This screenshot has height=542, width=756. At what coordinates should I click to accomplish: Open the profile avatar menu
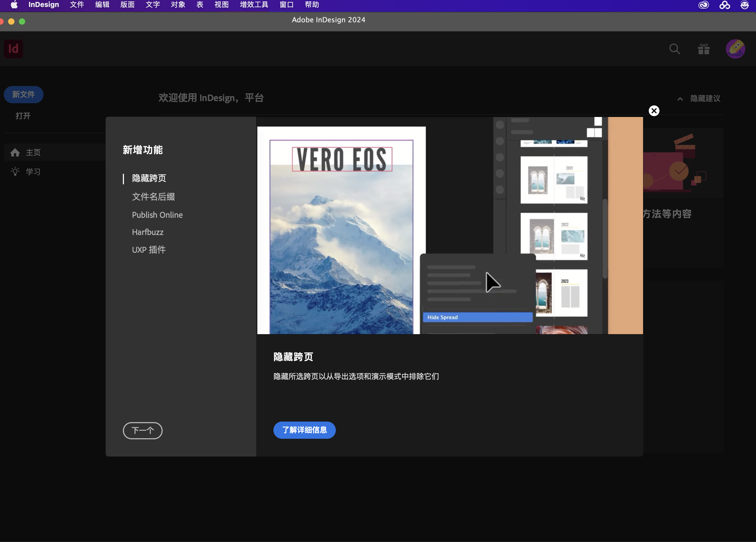click(736, 49)
